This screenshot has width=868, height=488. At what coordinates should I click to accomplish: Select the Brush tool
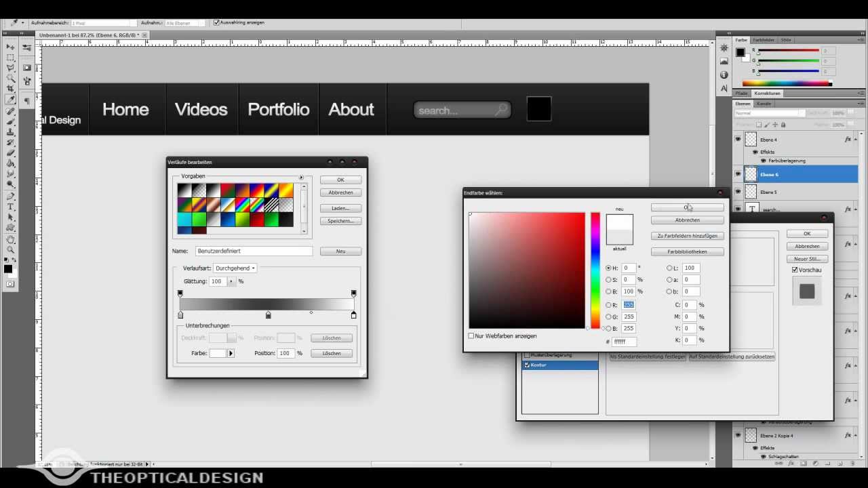click(x=11, y=121)
